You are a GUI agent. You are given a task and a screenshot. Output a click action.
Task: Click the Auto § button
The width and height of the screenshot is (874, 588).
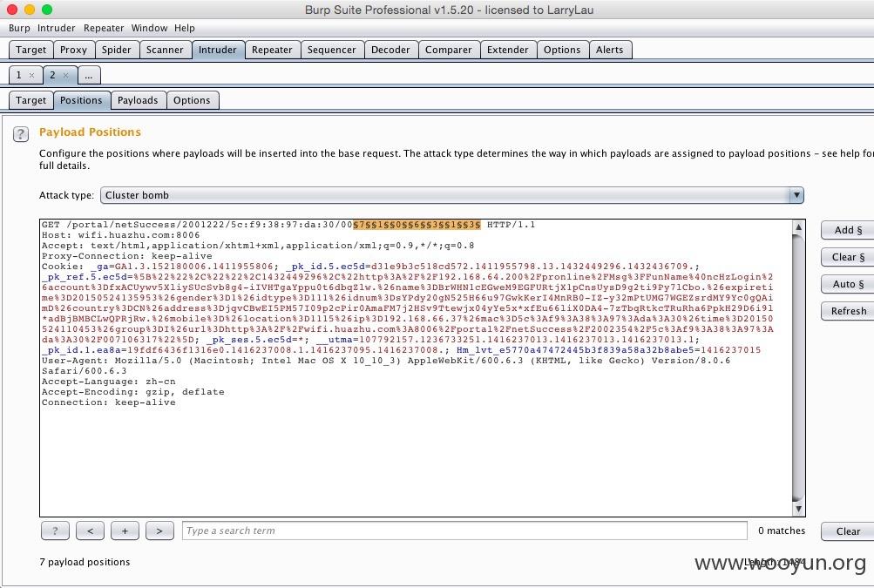pyautogui.click(x=848, y=284)
